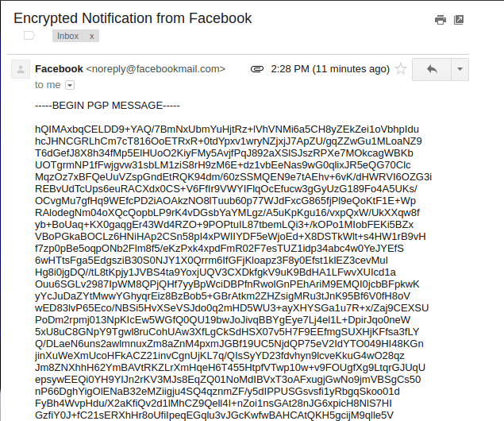
Task: Click the importance marker beside the Inbox label
Action: [x=29, y=36]
